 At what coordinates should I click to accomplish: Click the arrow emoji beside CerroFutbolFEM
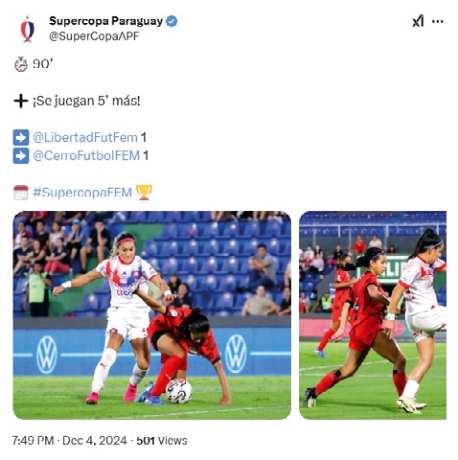pyautogui.click(x=21, y=156)
